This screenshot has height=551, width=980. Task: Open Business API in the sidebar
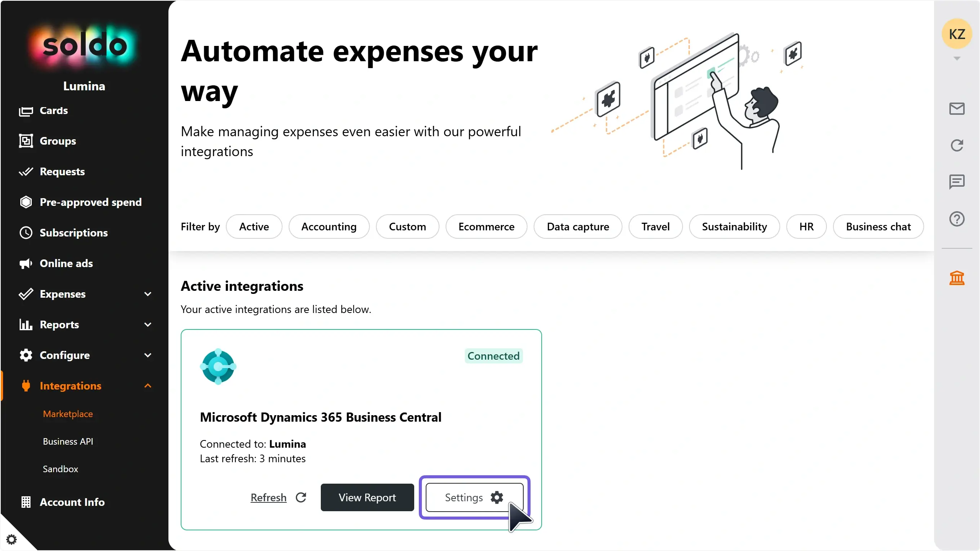pyautogui.click(x=68, y=441)
